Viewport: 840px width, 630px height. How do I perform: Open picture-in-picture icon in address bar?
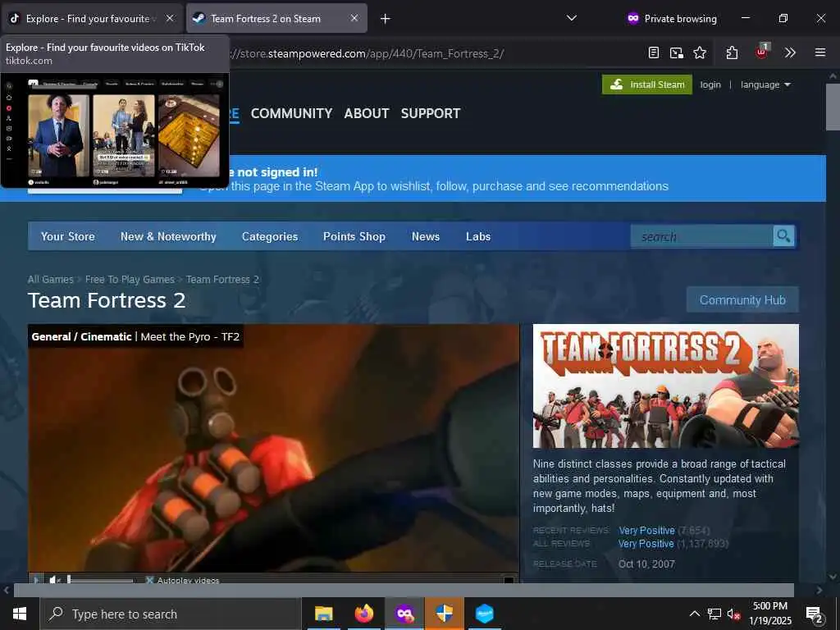coord(676,52)
